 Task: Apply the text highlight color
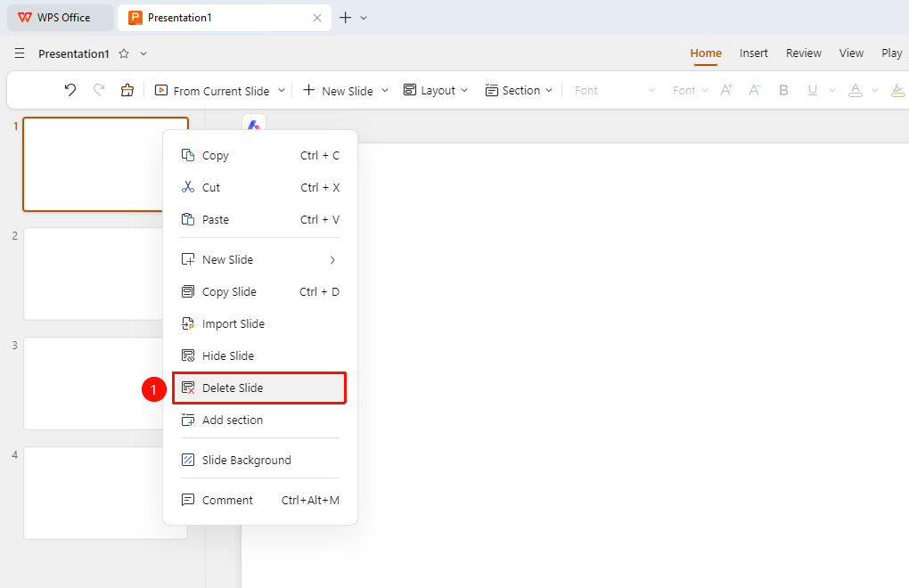pyautogui.click(x=898, y=90)
